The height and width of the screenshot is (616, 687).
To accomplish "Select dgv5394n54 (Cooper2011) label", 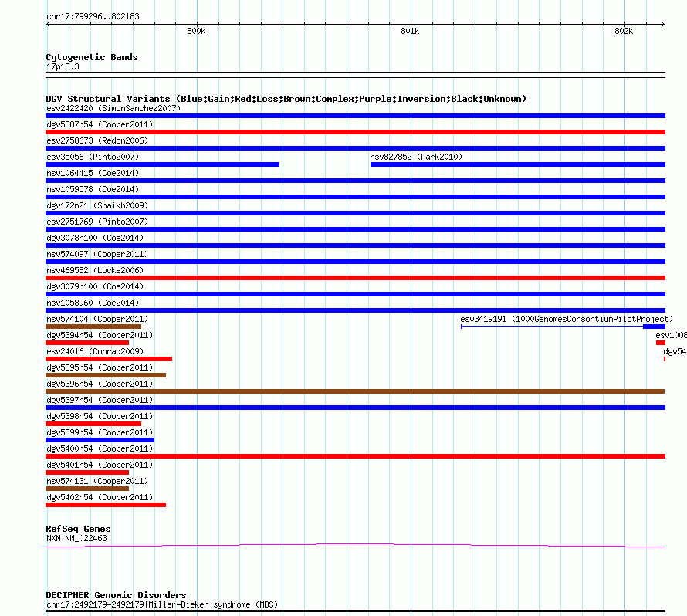I will (x=100, y=335).
